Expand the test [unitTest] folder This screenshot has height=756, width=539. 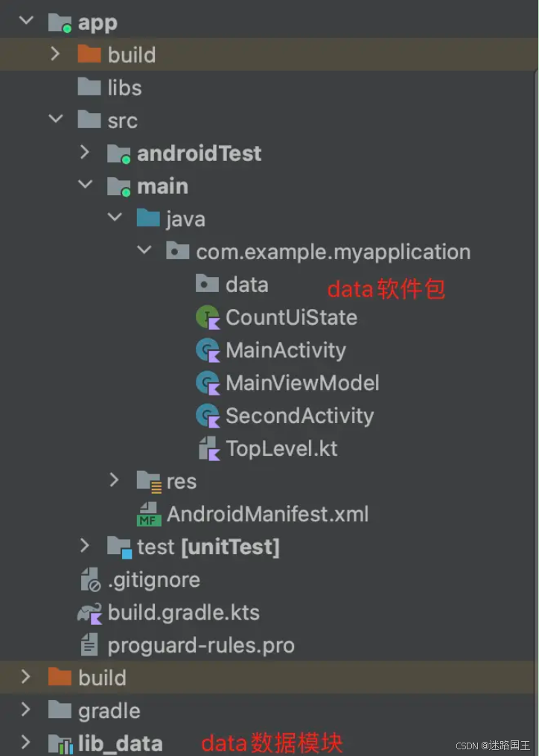[85, 546]
